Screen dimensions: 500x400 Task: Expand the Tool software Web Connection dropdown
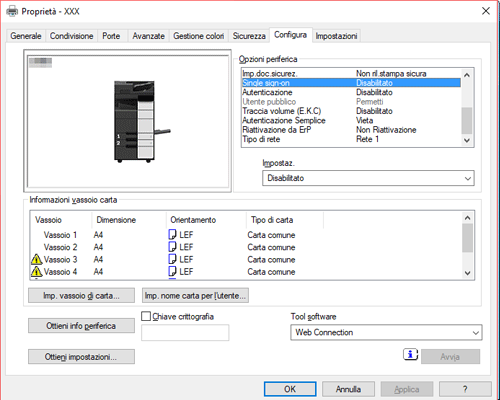[x=386, y=332]
